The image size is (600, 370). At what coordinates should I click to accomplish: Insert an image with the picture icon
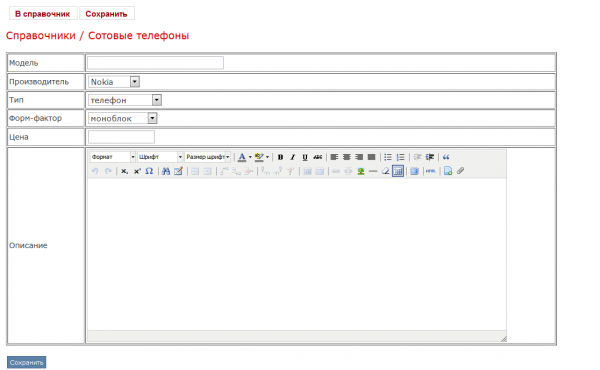pyautogui.click(x=361, y=171)
